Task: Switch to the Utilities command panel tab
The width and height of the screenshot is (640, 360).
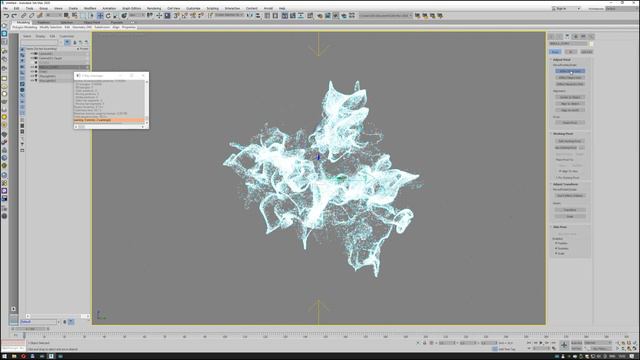Action: point(591,36)
